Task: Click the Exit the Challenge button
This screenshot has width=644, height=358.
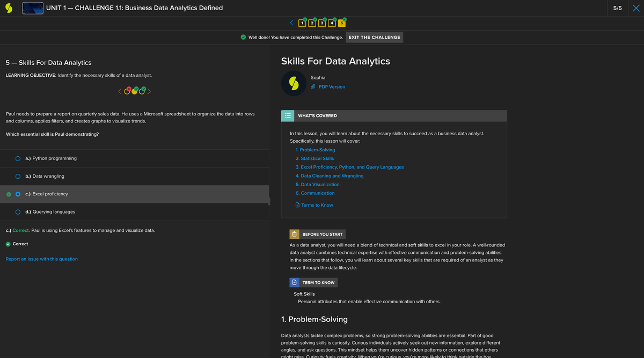Action: pos(374,37)
